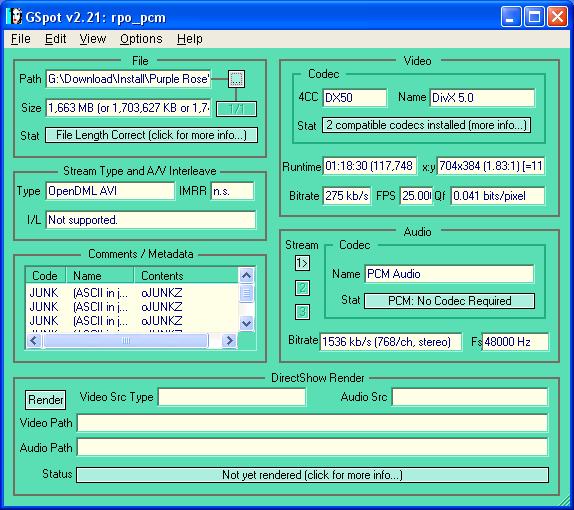Click the browse file button beside Path
This screenshot has height=510, width=574.
(x=236, y=79)
